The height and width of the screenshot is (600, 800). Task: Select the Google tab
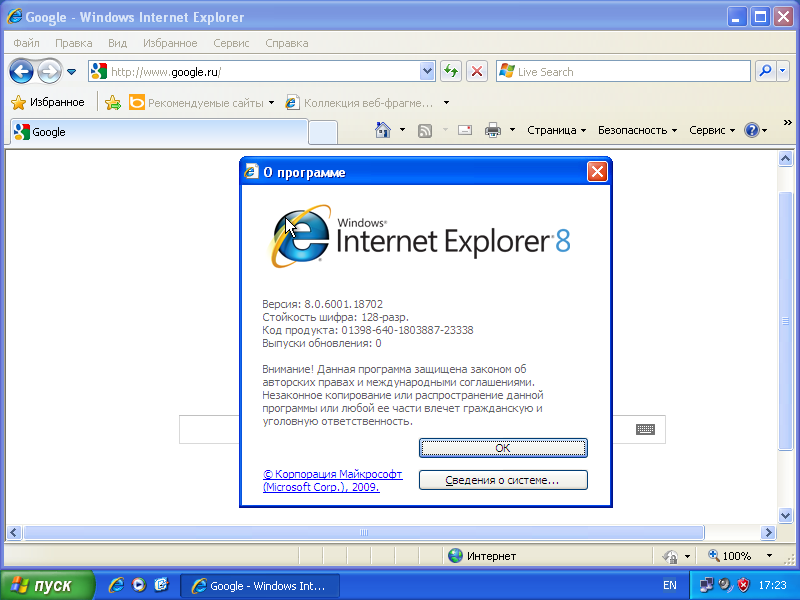pos(159,132)
